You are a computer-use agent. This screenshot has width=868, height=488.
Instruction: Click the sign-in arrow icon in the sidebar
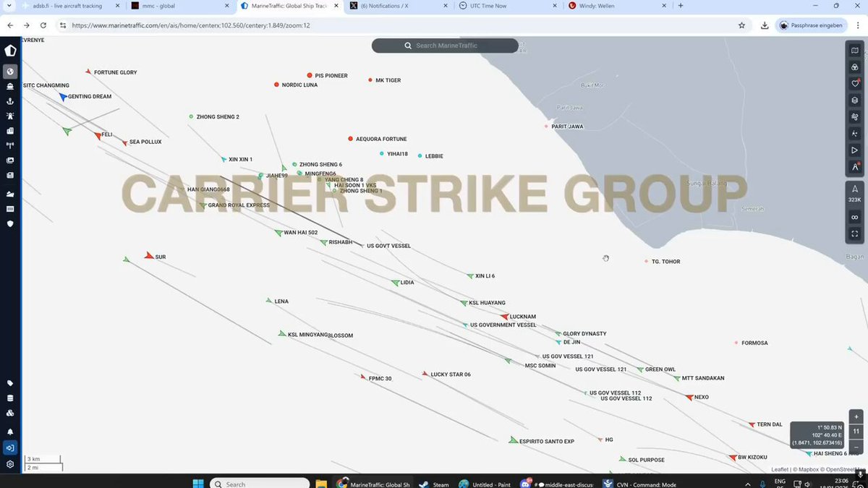pyautogui.click(x=10, y=448)
